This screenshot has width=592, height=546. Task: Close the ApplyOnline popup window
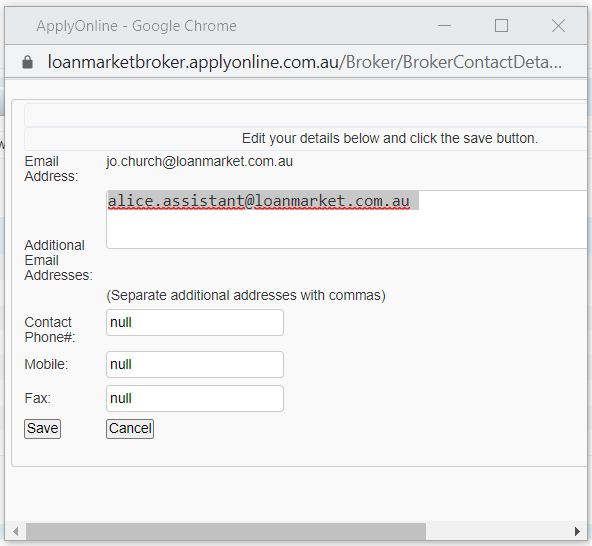click(x=558, y=26)
